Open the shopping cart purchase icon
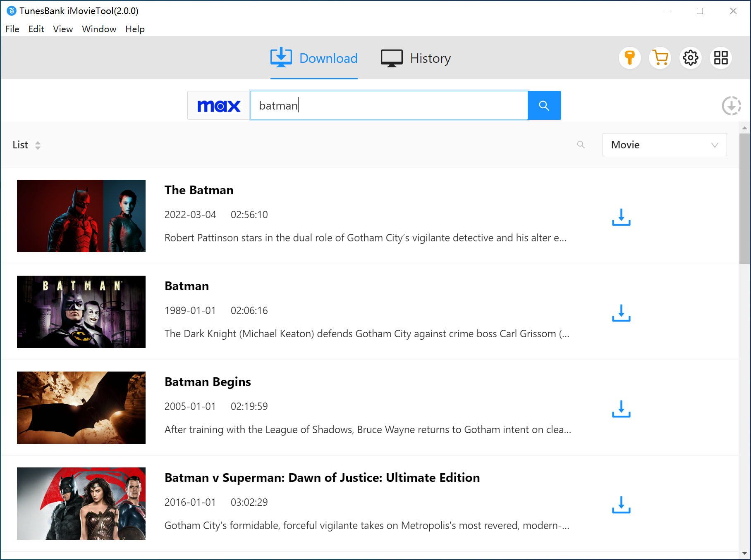Viewport: 751px width, 560px height. [660, 58]
